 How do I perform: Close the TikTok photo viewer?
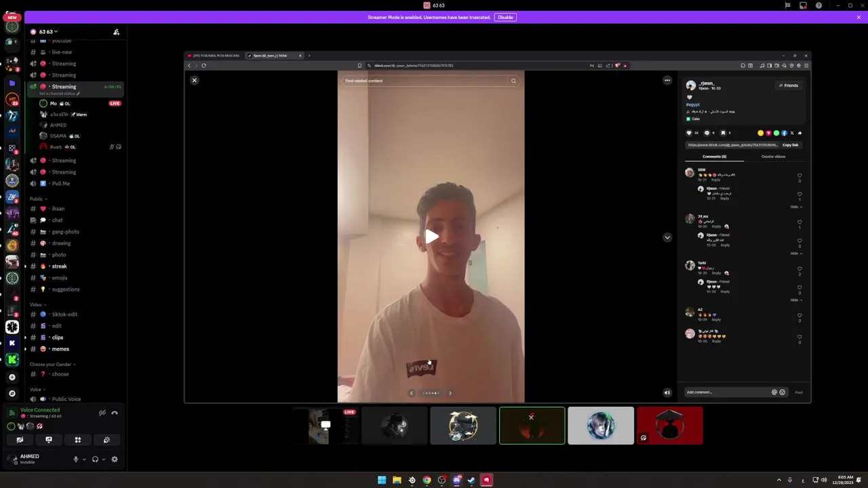[x=194, y=80]
